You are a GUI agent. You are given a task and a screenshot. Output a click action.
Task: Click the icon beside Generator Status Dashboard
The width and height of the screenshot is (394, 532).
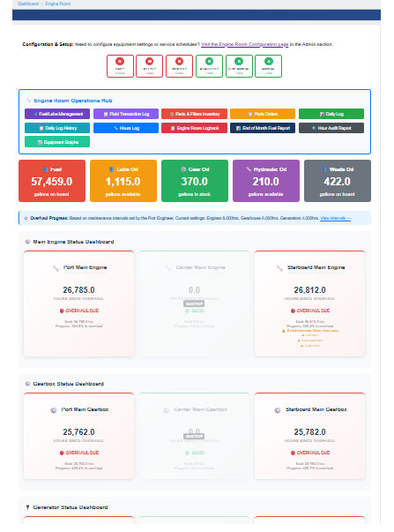[27, 507]
